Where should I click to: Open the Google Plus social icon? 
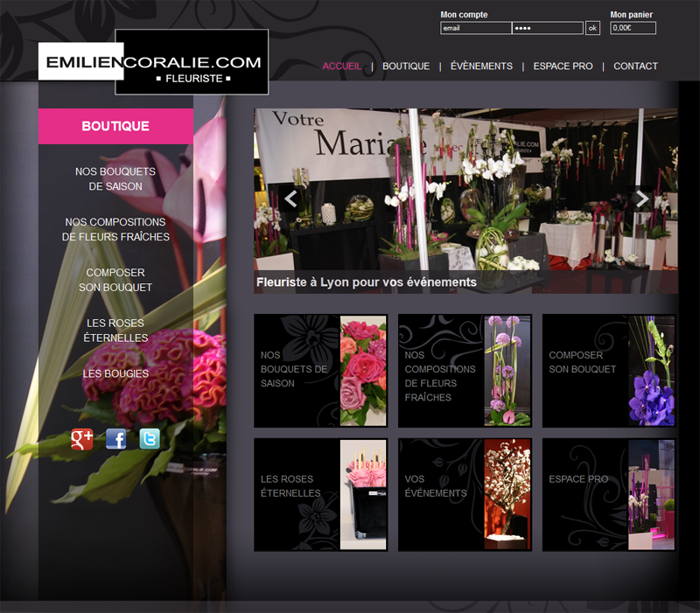point(81,440)
